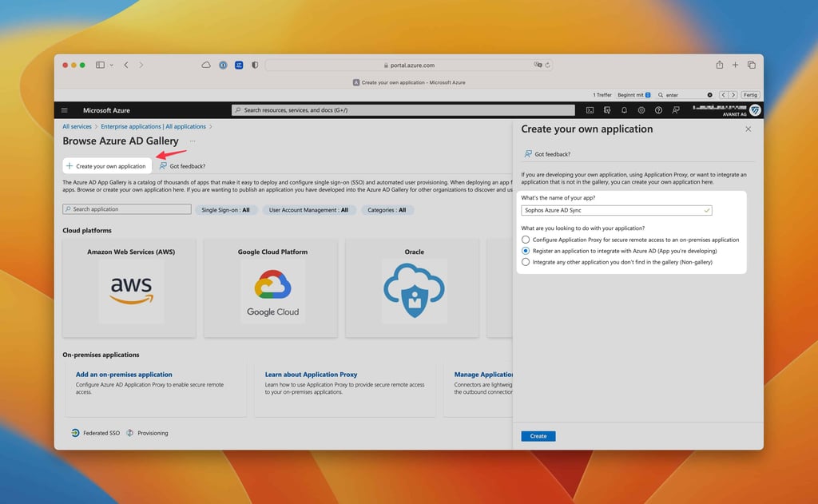Viewport: 818px width, 504px height.
Task: Select the Create your own application tab
Action: click(x=409, y=82)
